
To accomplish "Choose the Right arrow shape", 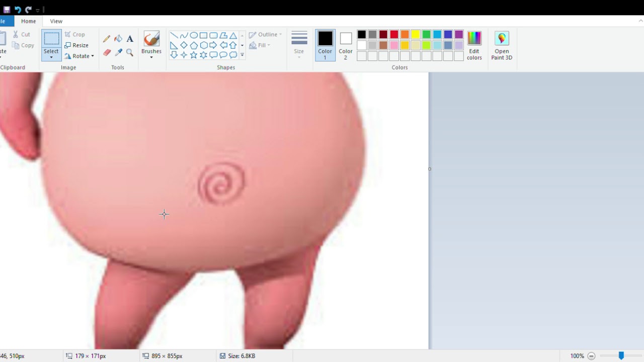I will (213, 45).
